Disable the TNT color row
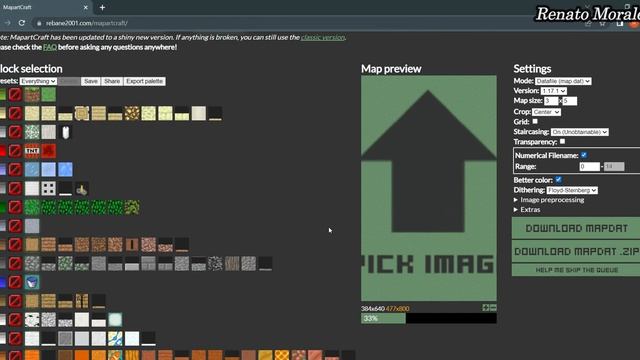Viewport: 640px width, 360px height. pyautogui.click(x=15, y=151)
